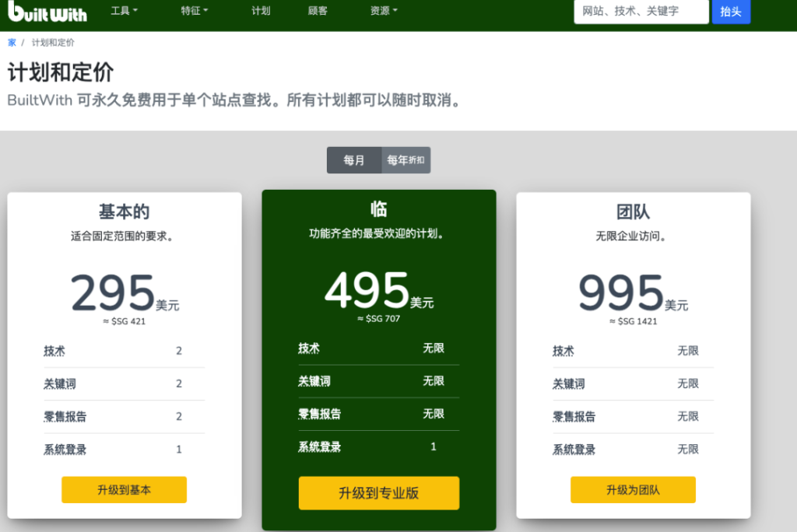Image resolution: width=797 pixels, height=532 pixels.
Task: Click 零售报告 row in the 基本的 plan
Action: pos(124,417)
